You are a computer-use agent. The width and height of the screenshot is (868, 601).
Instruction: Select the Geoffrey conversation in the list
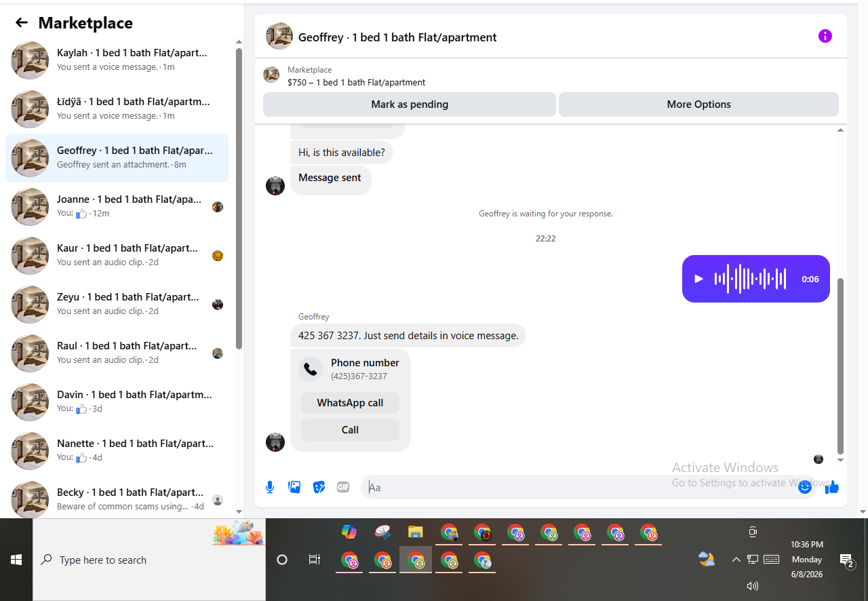[x=117, y=158]
